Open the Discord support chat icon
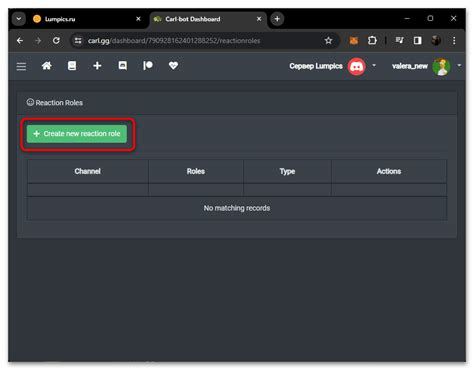474x370 pixels. 123,66
